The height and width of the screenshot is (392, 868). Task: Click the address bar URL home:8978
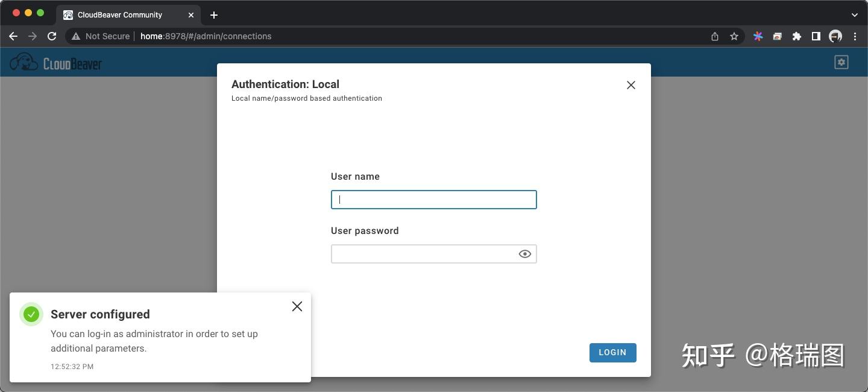[x=206, y=36]
